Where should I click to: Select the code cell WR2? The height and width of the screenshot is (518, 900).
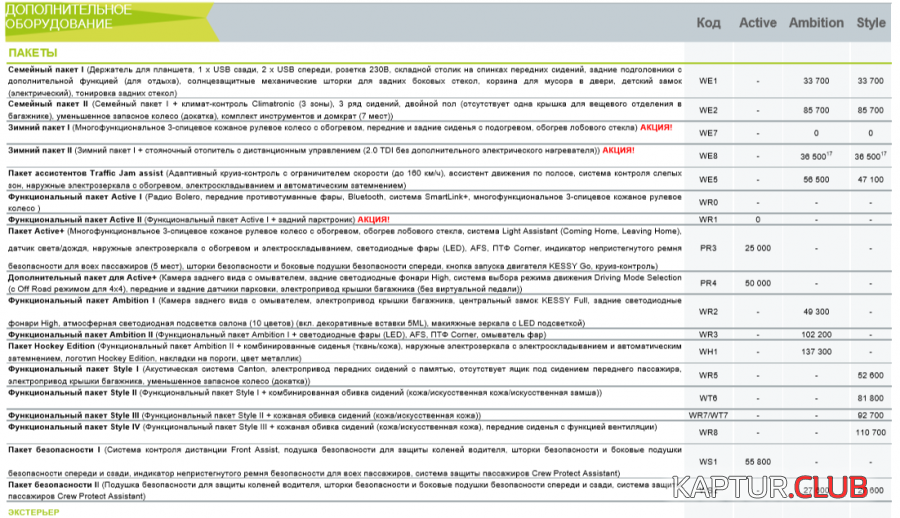tap(708, 312)
